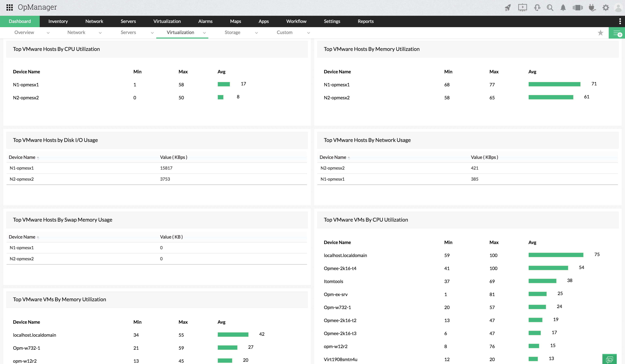Open the presentation screen icon

[x=522, y=7]
